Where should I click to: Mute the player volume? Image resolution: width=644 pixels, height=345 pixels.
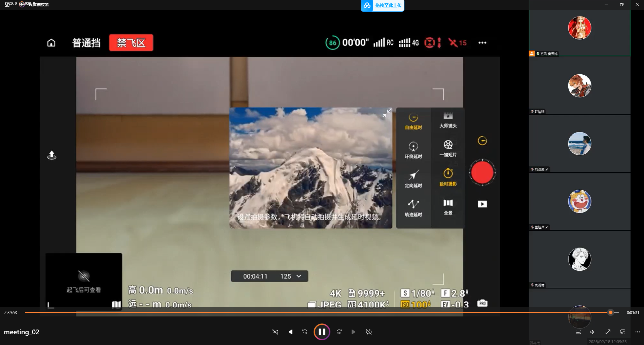(x=593, y=332)
